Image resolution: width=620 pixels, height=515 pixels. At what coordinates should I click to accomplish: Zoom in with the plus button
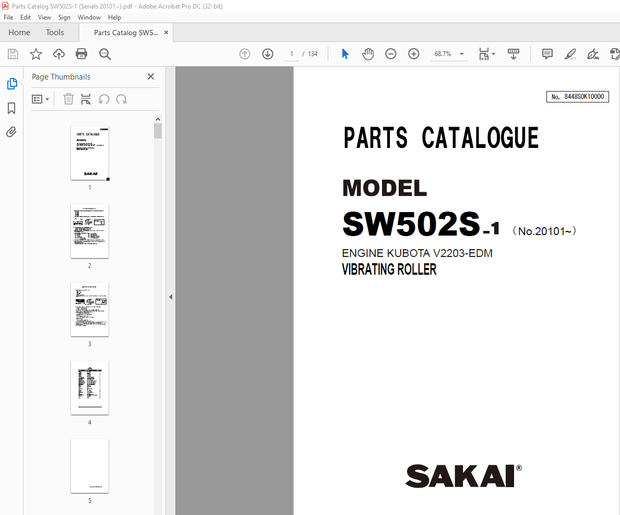click(414, 54)
